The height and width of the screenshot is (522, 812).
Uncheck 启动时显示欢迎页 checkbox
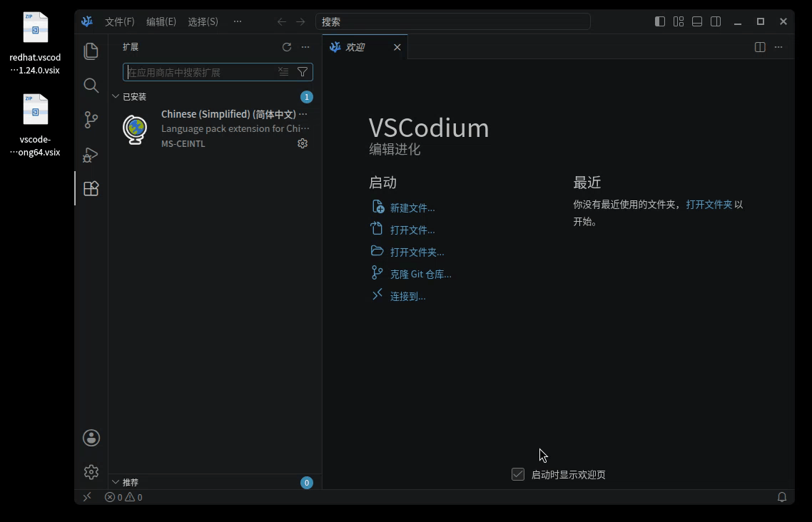coord(518,474)
